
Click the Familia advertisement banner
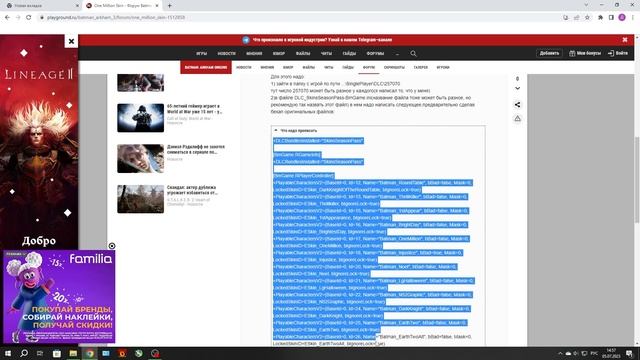click(x=59, y=297)
